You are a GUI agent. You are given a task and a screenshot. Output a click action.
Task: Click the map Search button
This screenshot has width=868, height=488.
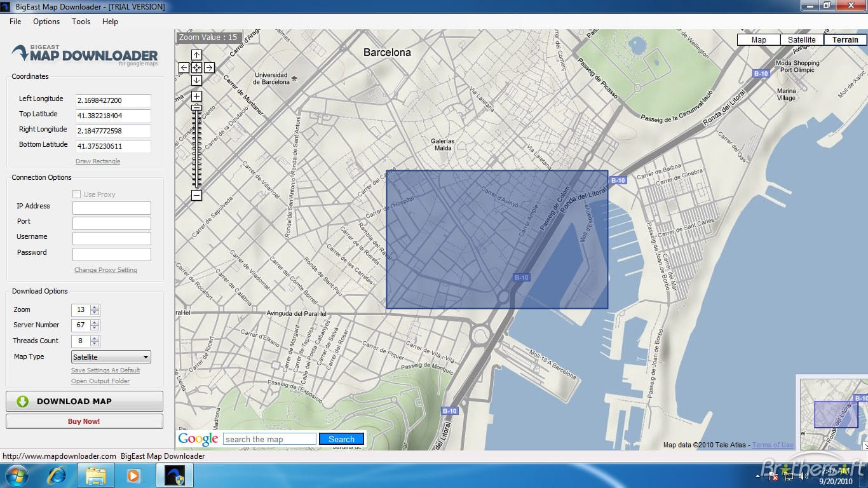(342, 439)
